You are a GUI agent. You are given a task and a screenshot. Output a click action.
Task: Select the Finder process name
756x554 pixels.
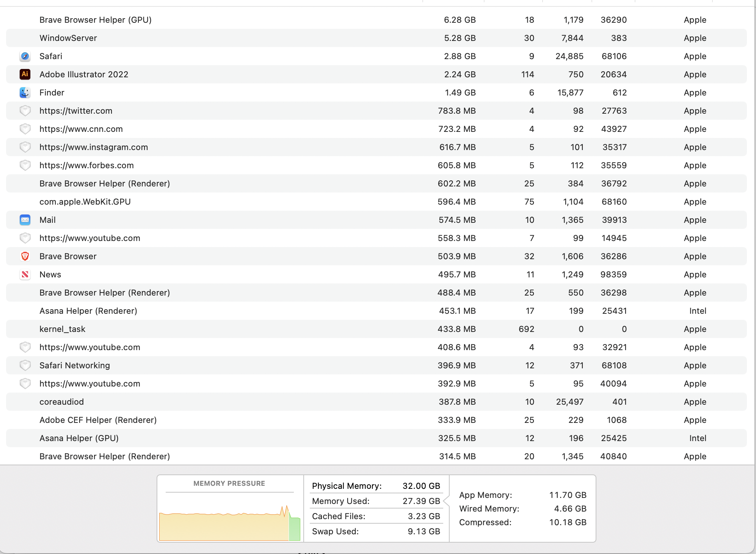pos(52,92)
